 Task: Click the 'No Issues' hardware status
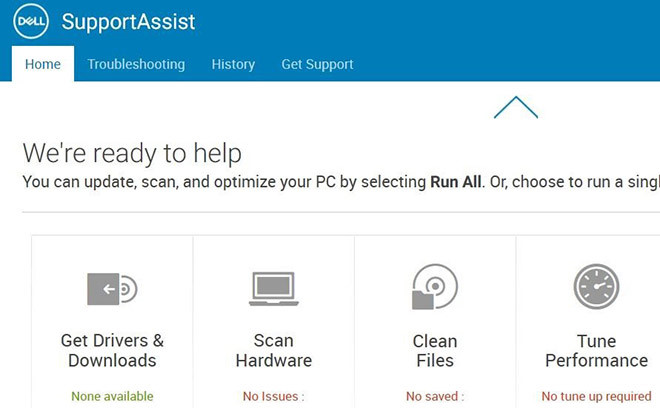(x=274, y=396)
